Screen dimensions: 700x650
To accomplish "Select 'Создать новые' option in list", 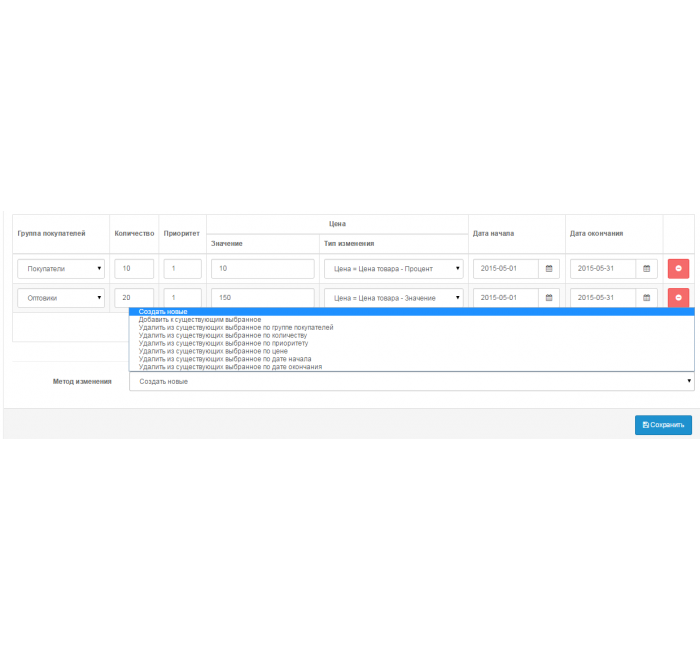I will coord(412,312).
